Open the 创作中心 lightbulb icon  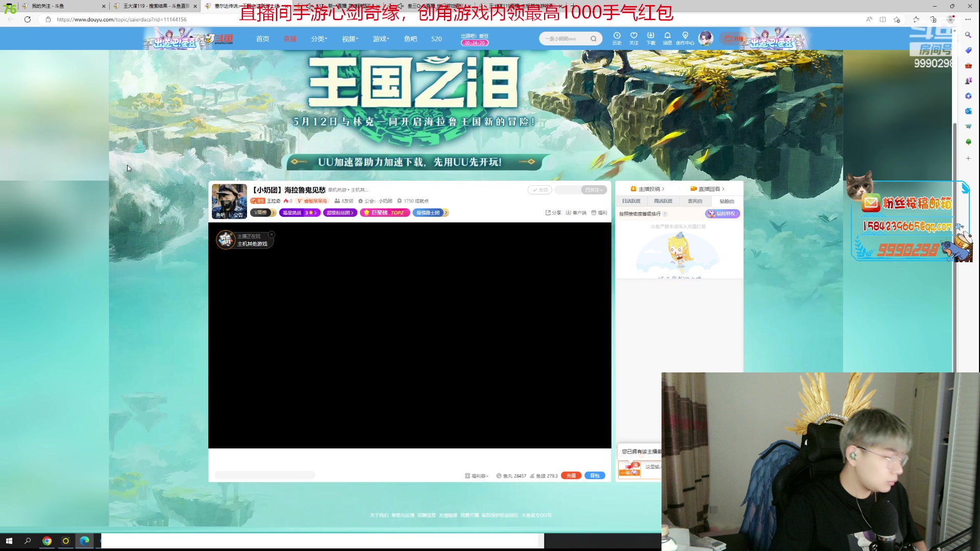point(685,38)
